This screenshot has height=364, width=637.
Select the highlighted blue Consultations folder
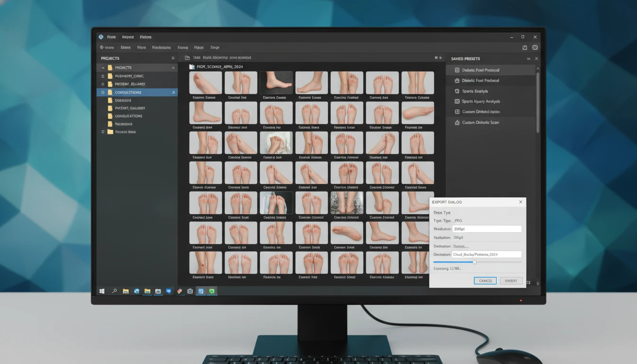click(x=137, y=92)
